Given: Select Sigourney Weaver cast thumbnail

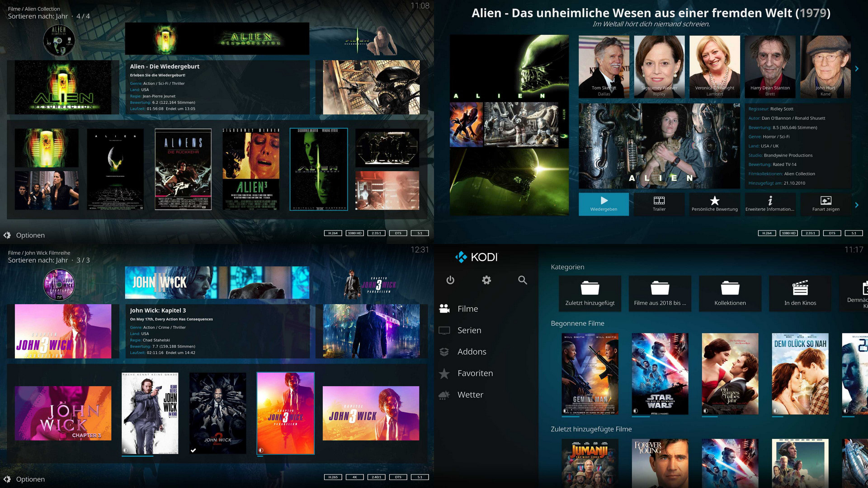Looking at the screenshot, I should click(x=659, y=67).
